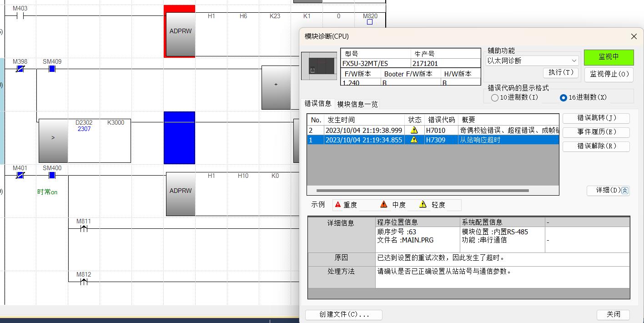
Task: Open the 错误信息 tab
Action: pos(318,104)
